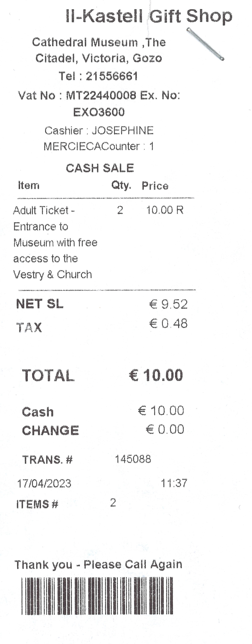Click the item price 10.00 R
Viewport: 252px width, 644px height.
(165, 210)
